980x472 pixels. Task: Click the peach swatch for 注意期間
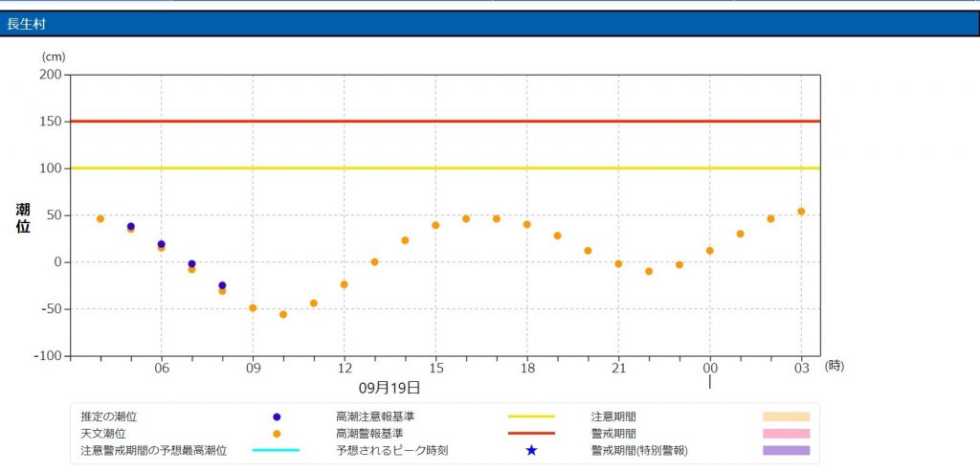787,416
